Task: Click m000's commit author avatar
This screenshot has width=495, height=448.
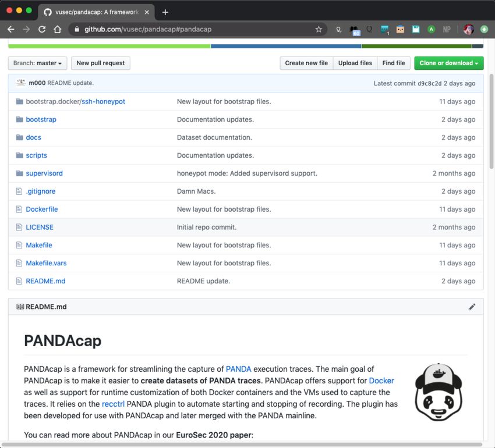Action: tap(21, 83)
